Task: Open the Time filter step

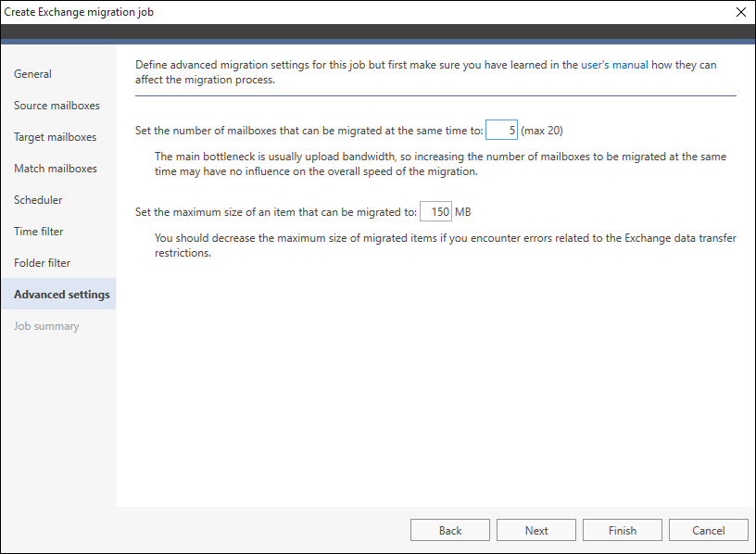Action: click(x=39, y=232)
